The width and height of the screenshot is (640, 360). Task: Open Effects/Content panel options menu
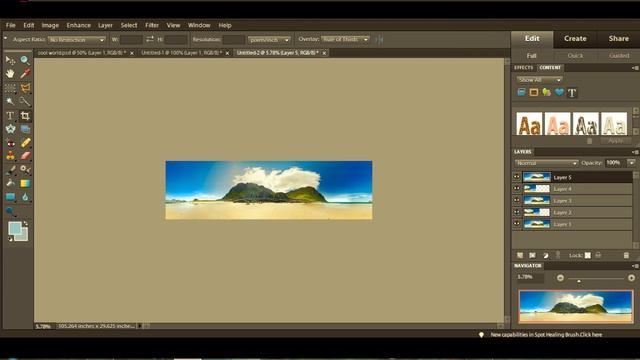(x=635, y=68)
